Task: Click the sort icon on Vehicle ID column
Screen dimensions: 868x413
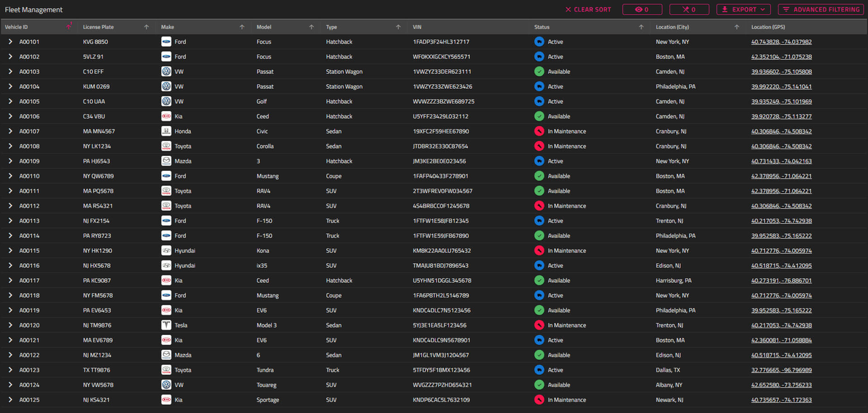Action: click(x=68, y=26)
